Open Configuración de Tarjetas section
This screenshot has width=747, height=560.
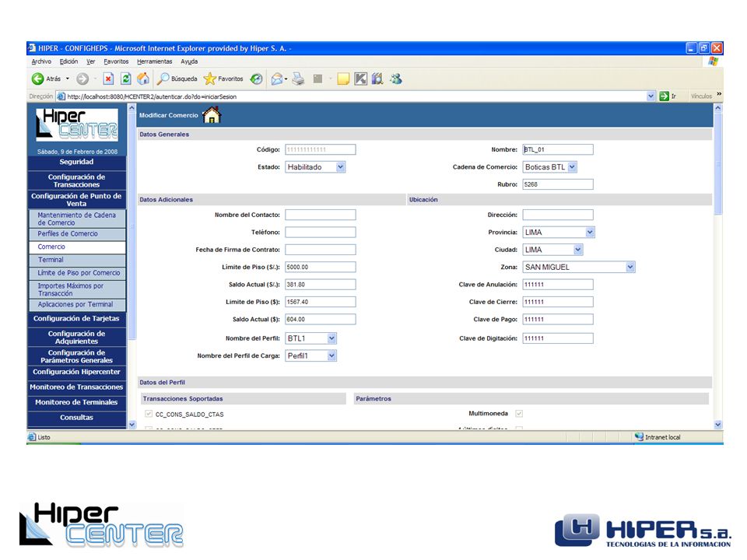pyautogui.click(x=77, y=319)
